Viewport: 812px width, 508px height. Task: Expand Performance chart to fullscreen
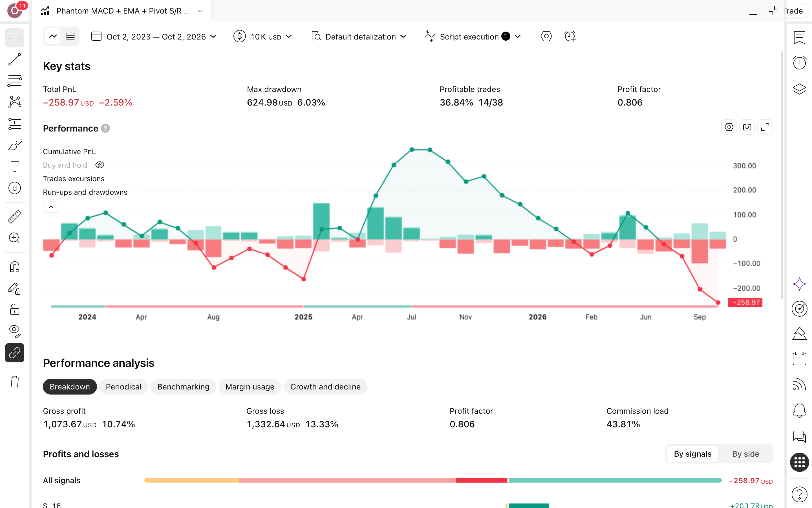765,127
